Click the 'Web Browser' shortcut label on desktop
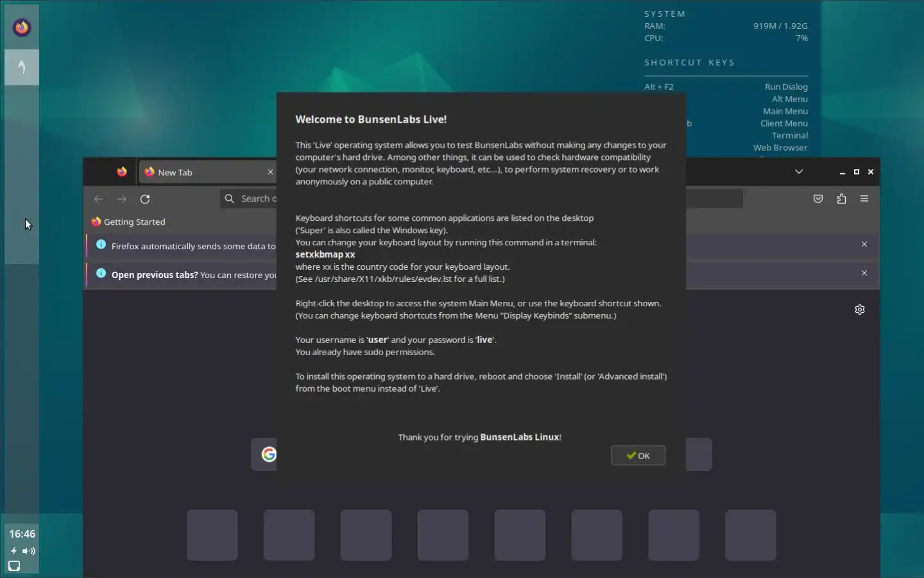Screen dimensions: 924x578 click(780, 148)
